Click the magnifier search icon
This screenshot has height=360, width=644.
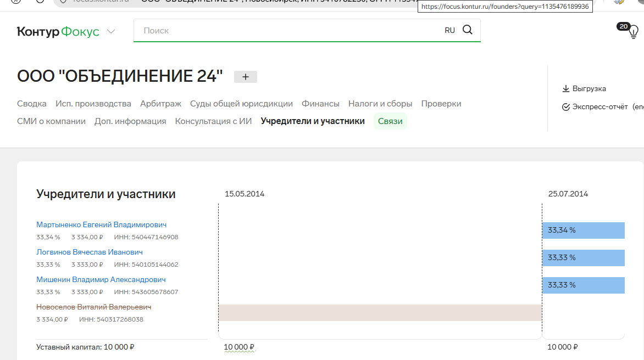pos(468,30)
